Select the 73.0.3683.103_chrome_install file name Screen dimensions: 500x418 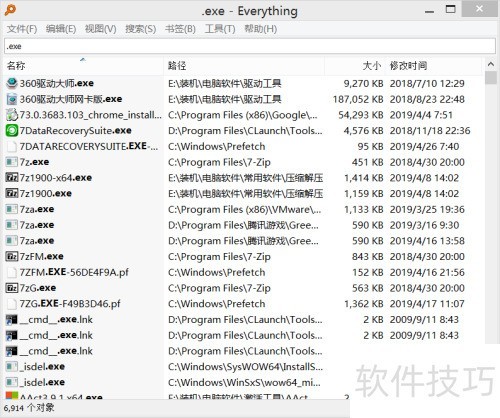(91, 115)
